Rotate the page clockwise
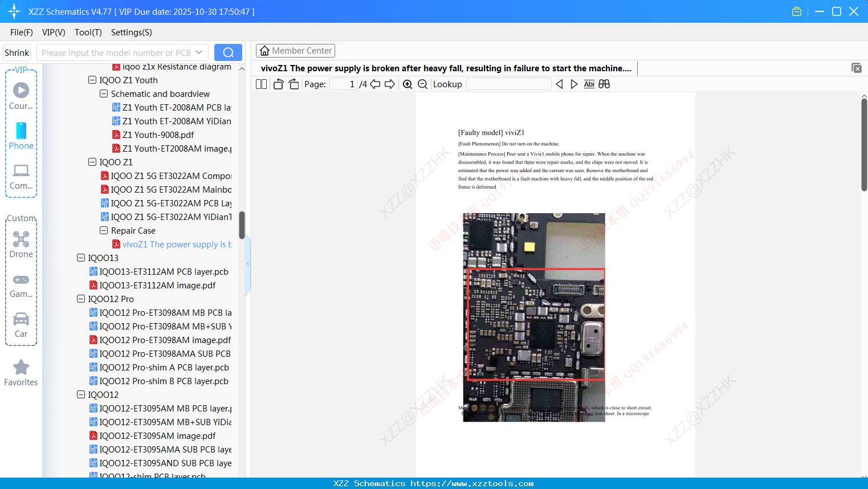This screenshot has height=489, width=868. click(x=294, y=84)
